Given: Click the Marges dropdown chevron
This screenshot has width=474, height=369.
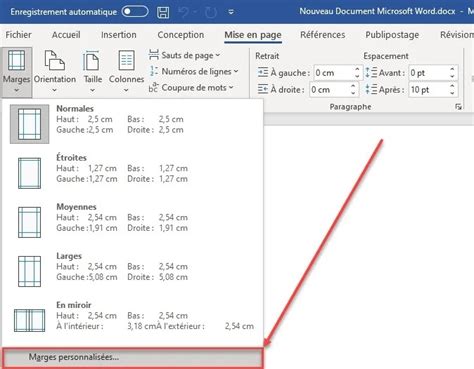Looking at the screenshot, I should coord(16,90).
